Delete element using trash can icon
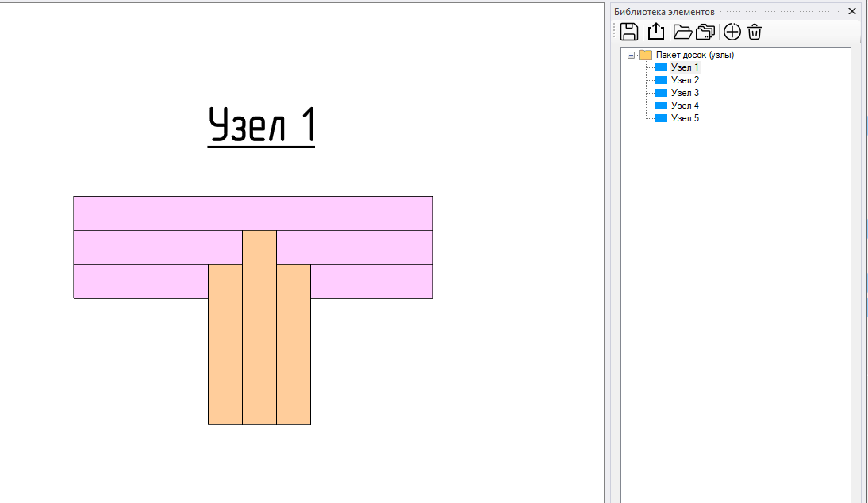868x503 pixels. (755, 32)
